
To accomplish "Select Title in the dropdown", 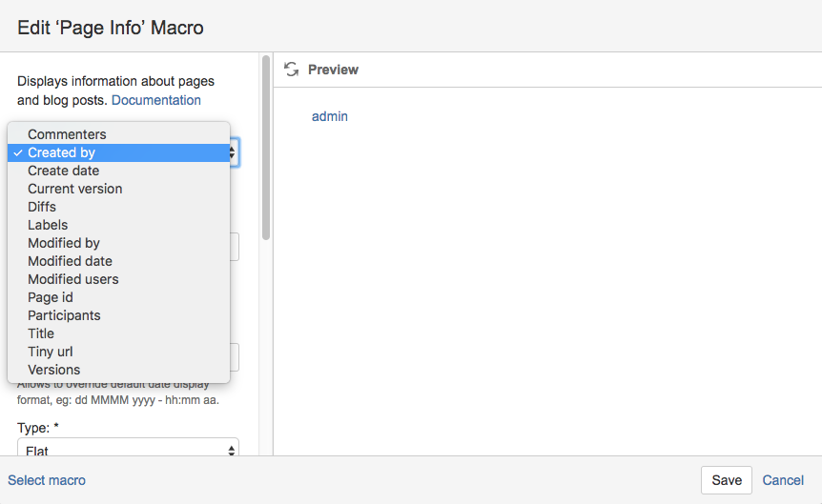I will tap(118, 333).
